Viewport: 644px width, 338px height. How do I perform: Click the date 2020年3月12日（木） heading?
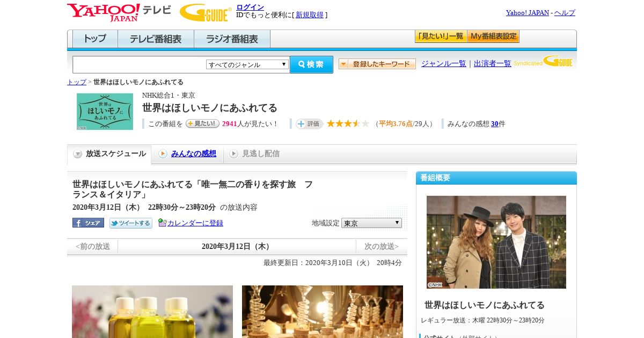[x=237, y=247]
